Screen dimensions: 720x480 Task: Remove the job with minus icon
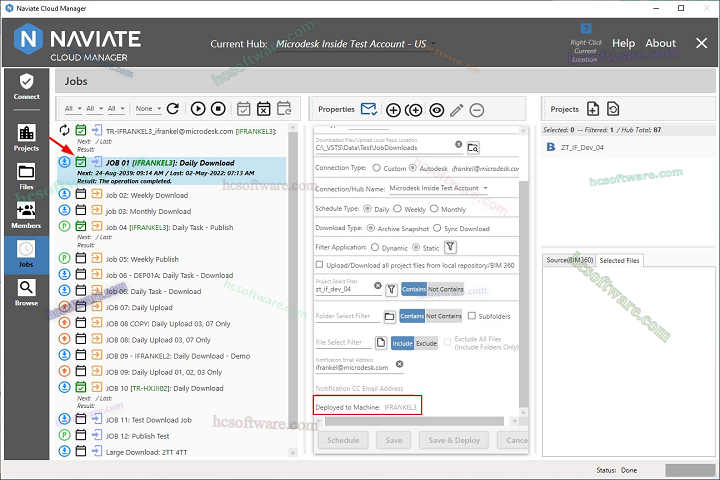(x=477, y=110)
